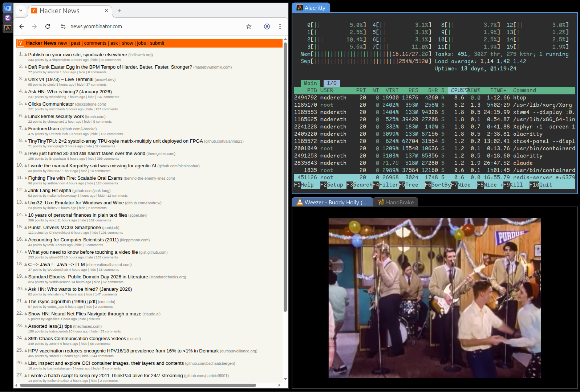
Task: Upvote the 'Clicks Communicator' story
Action: pyautogui.click(x=26, y=104)
